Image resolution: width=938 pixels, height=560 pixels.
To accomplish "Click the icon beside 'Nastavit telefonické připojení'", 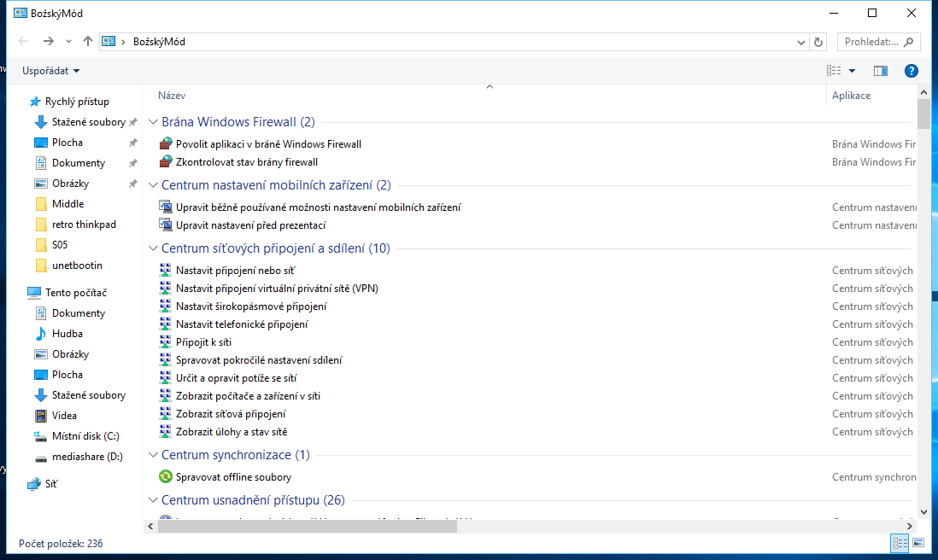I will click(x=166, y=324).
